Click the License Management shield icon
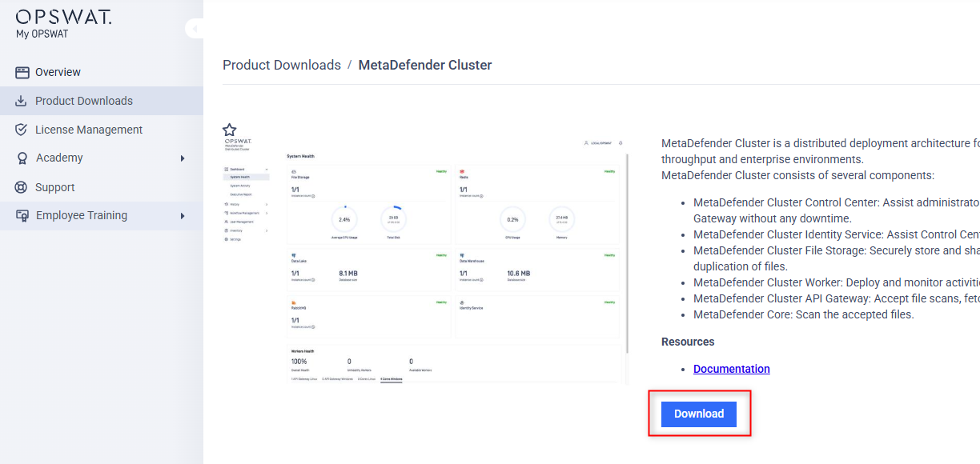The image size is (980, 464). pos(22,130)
